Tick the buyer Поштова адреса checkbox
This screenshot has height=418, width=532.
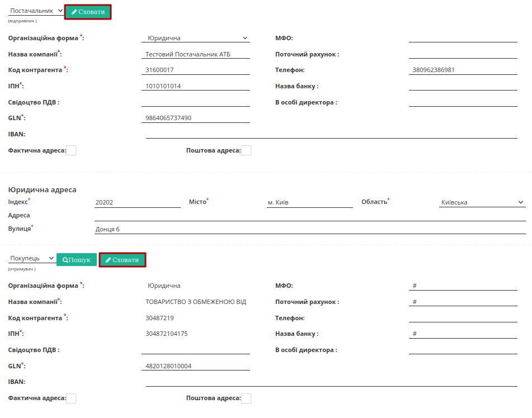point(246,398)
